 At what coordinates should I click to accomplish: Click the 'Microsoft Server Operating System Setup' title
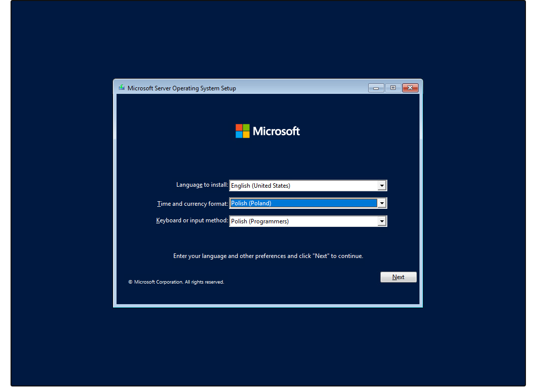coord(181,88)
